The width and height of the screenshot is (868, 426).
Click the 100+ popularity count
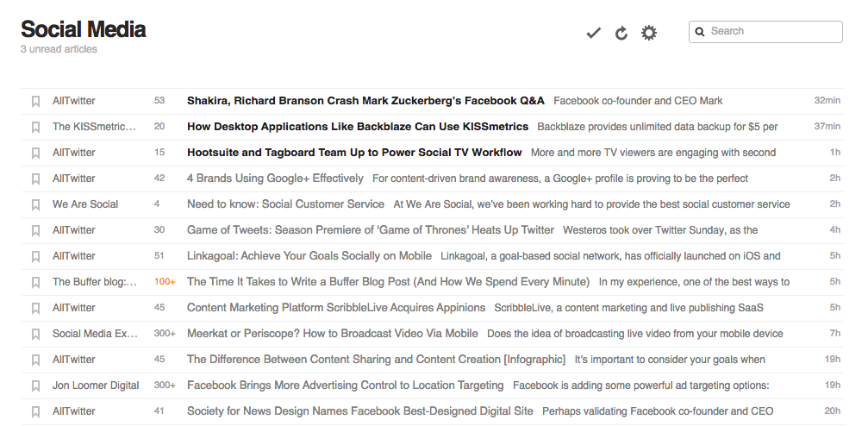click(x=165, y=282)
